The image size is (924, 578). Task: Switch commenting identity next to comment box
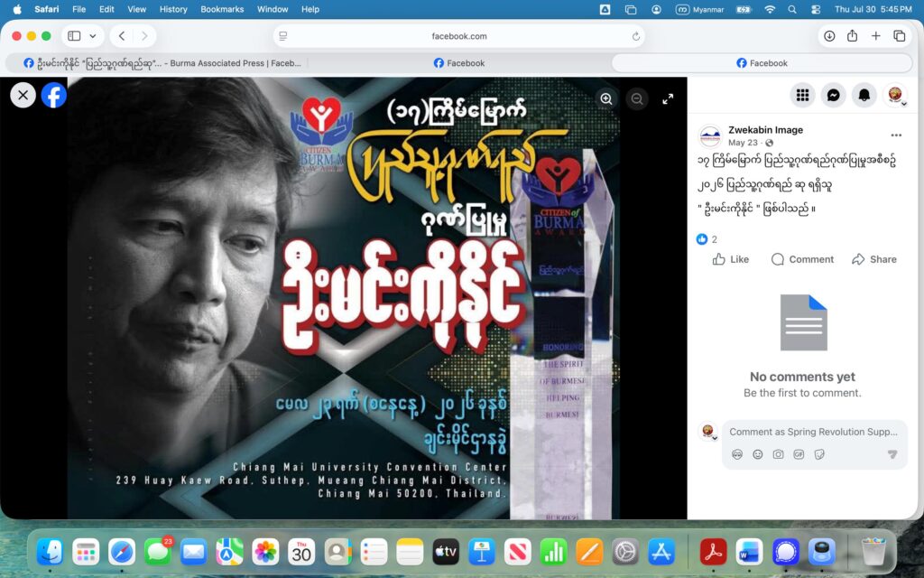tap(708, 431)
